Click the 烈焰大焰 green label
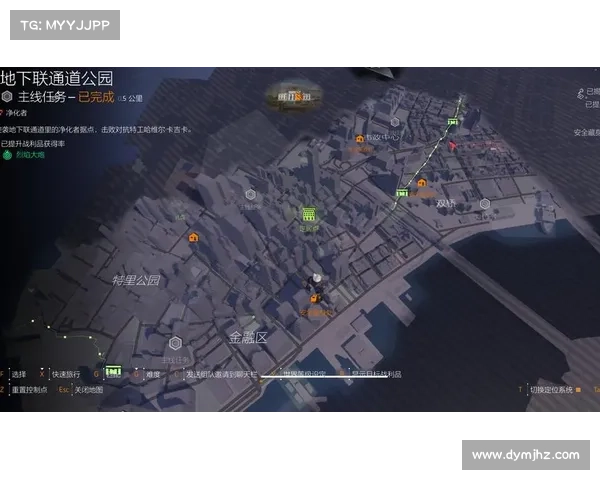 pyautogui.click(x=30, y=155)
